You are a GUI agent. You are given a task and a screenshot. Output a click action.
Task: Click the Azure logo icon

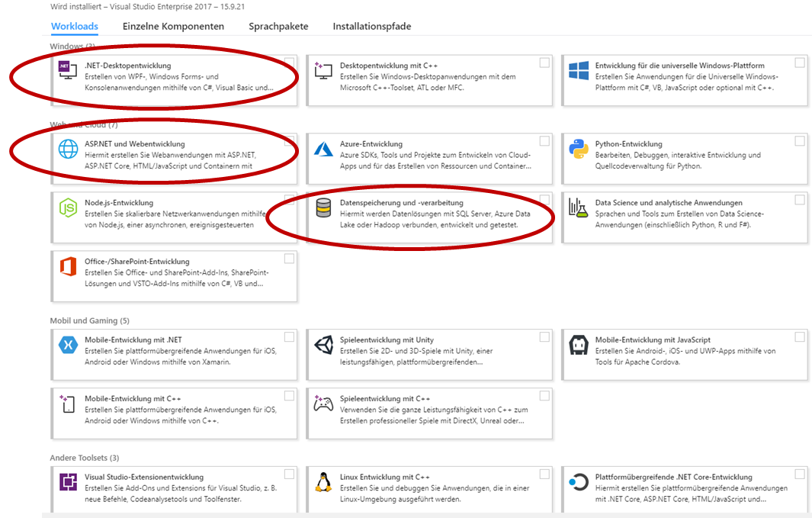[x=323, y=149]
